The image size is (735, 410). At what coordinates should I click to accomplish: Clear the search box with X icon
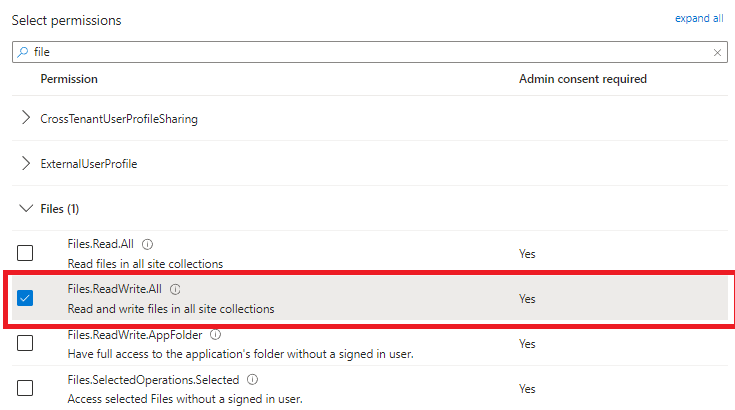point(717,52)
